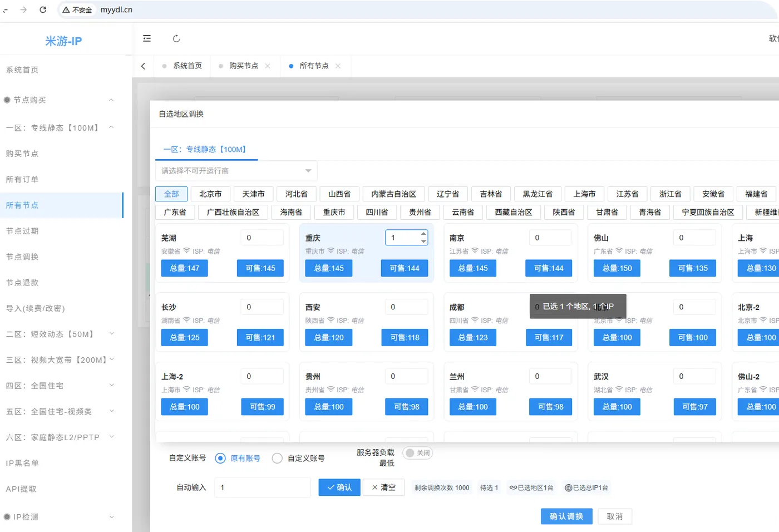Filter regions by 北京市
The width and height of the screenshot is (779, 532).
coord(210,194)
